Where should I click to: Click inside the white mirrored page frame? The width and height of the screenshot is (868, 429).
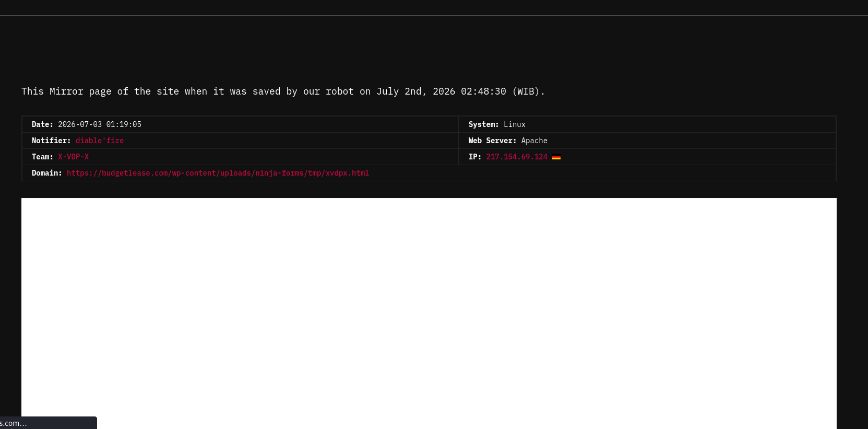(x=429, y=314)
